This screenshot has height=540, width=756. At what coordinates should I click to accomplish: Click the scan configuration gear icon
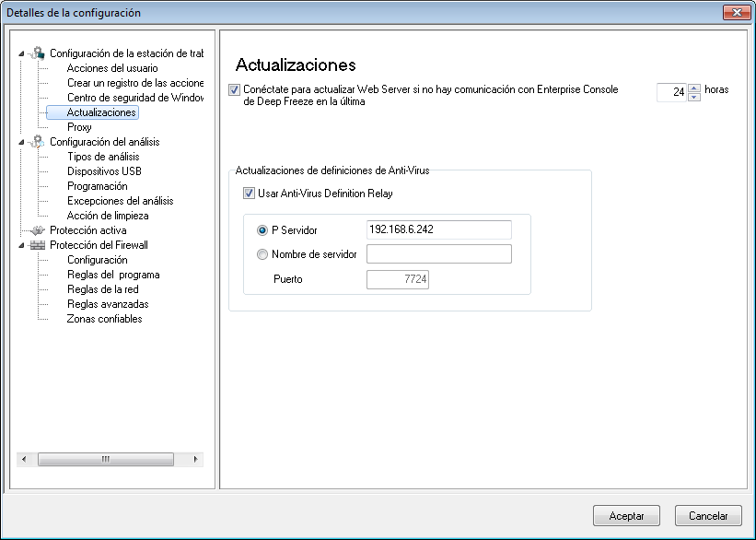pyautogui.click(x=37, y=142)
